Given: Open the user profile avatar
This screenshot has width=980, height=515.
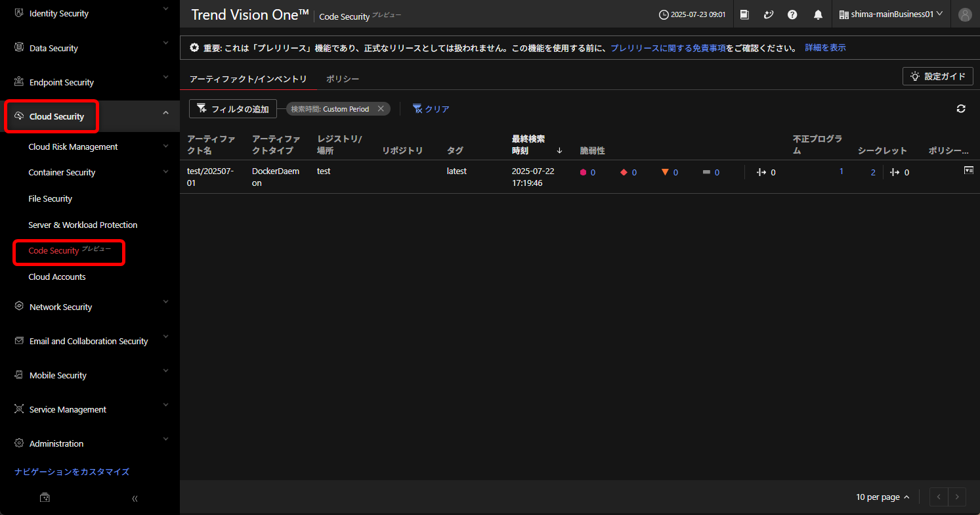Looking at the screenshot, I should tap(965, 14).
